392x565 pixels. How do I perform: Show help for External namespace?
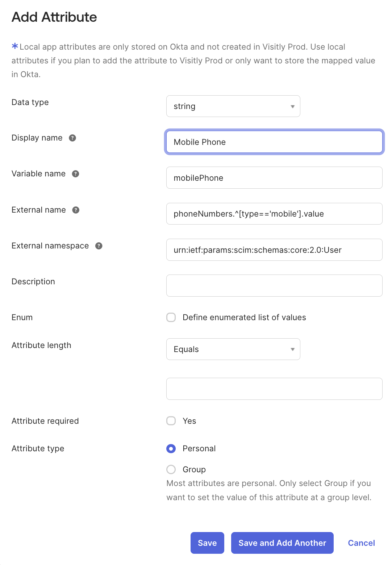pos(99,246)
